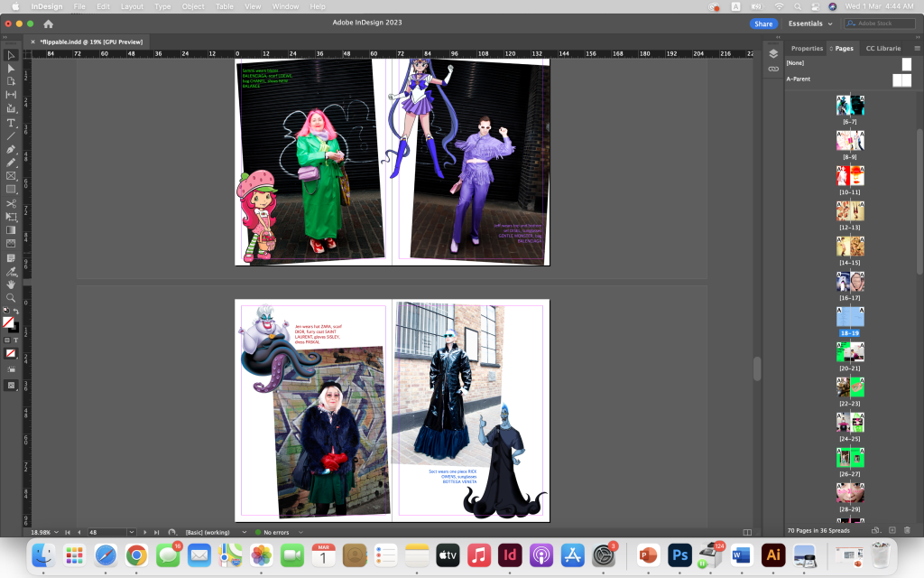Viewport: 924px width, 578px height.
Task: Open Photoshop from the Dock
Action: point(679,555)
